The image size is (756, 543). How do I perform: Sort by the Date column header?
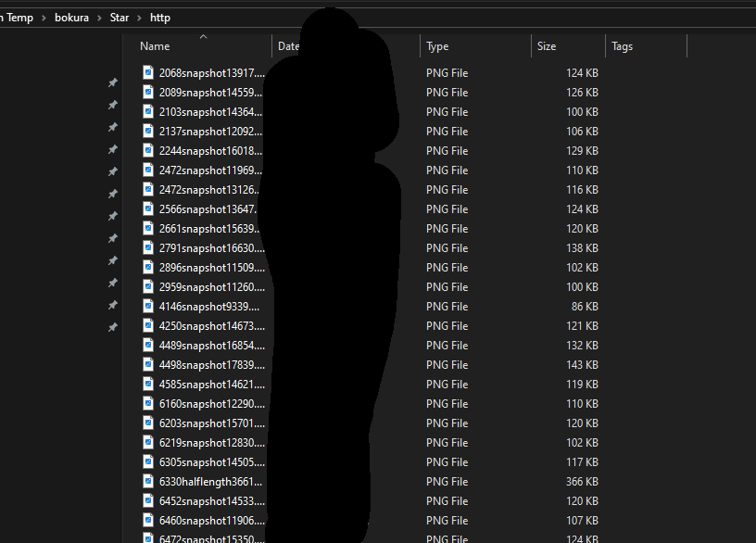point(288,46)
